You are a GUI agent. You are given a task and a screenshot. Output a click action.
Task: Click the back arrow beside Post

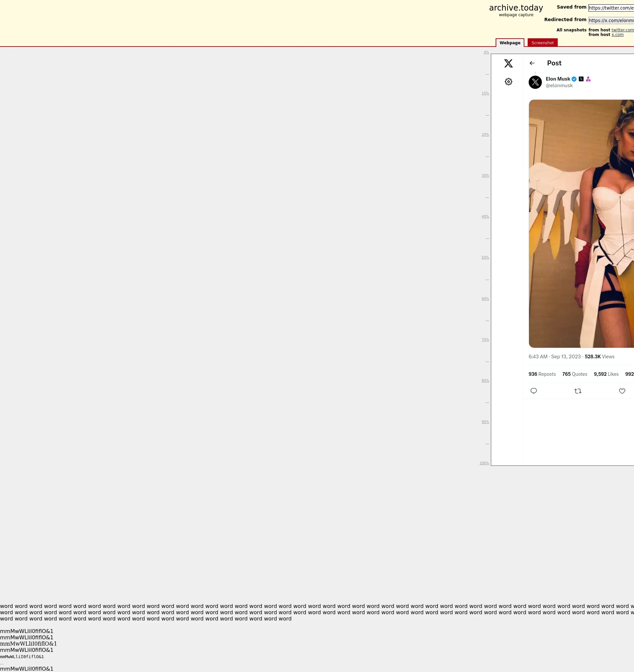(x=532, y=63)
